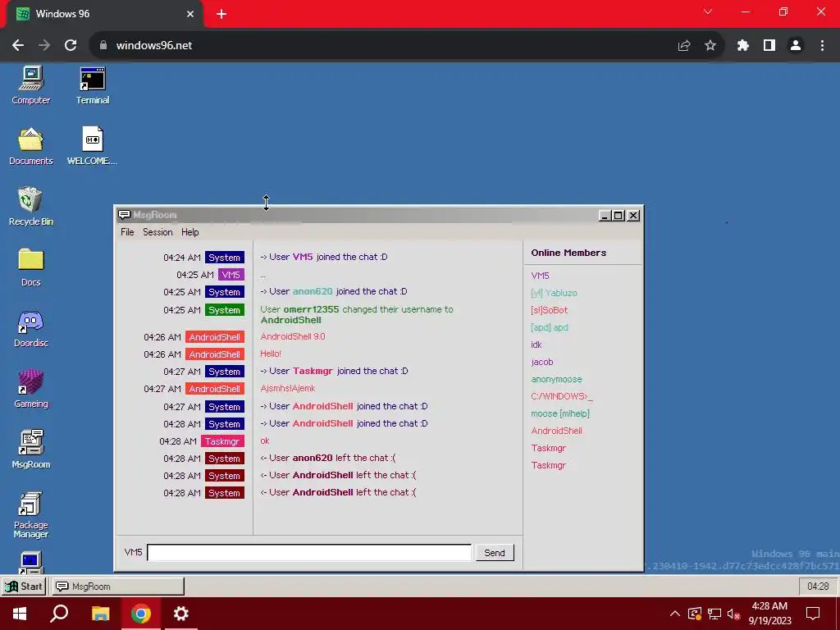Open the Windows notification center

click(x=813, y=614)
